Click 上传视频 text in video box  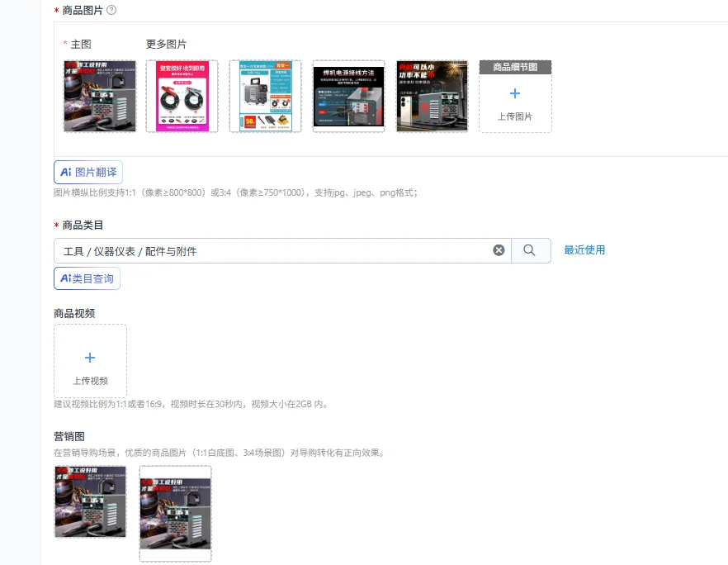pos(90,381)
